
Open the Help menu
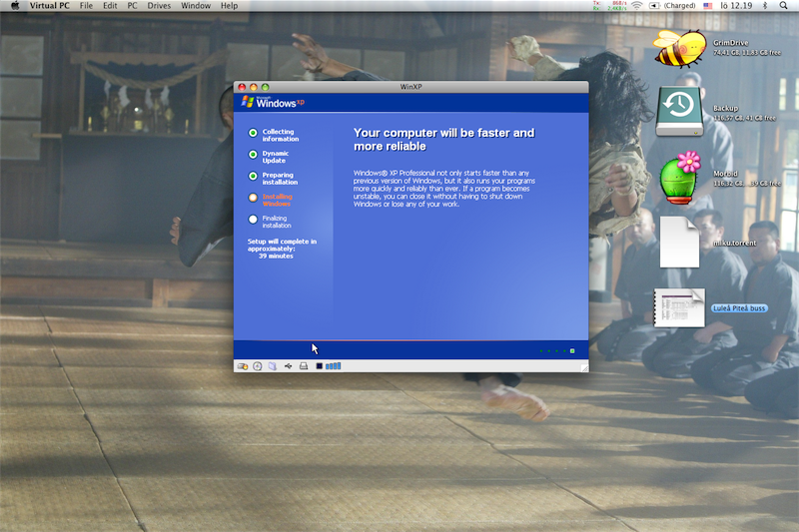(229, 6)
